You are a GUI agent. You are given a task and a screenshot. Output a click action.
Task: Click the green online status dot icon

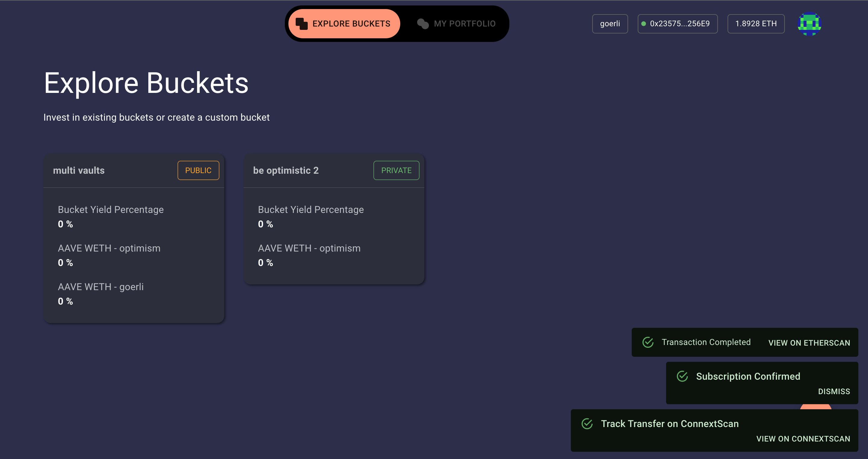click(642, 23)
